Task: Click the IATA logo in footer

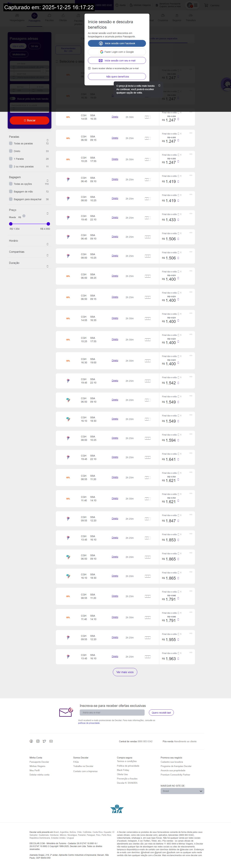Action: (x=117, y=809)
